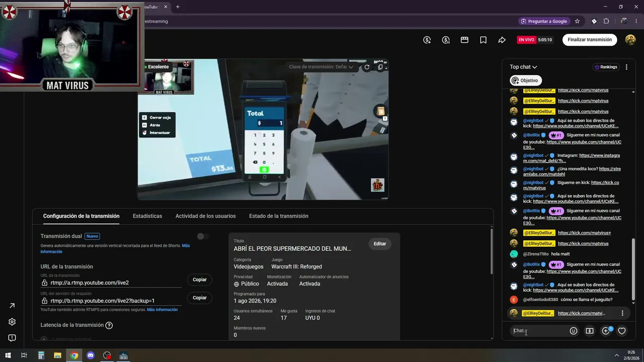Click the stream settings panel scrollbar
Image resolution: width=644 pixels, height=362 pixels.
[491, 251]
